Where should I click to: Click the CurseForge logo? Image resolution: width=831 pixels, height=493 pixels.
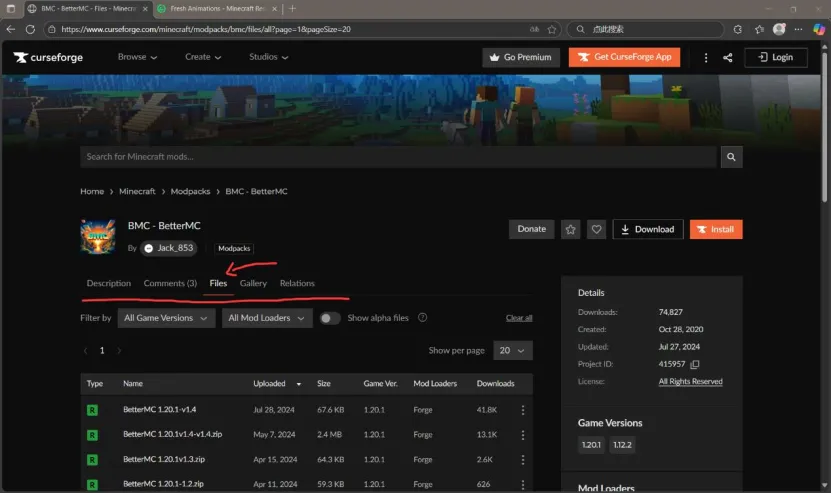(x=48, y=58)
